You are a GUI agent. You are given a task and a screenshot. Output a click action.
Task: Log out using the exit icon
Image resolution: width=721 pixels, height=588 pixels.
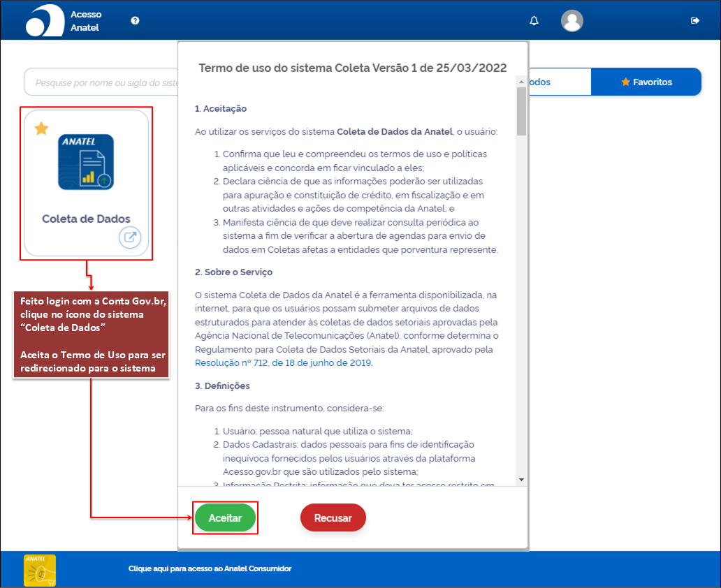(x=694, y=21)
